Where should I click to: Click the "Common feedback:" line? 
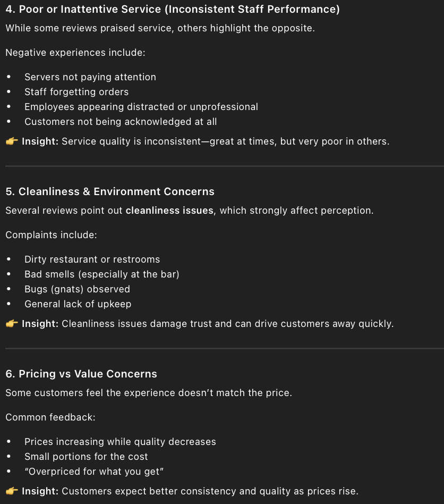[x=50, y=417]
